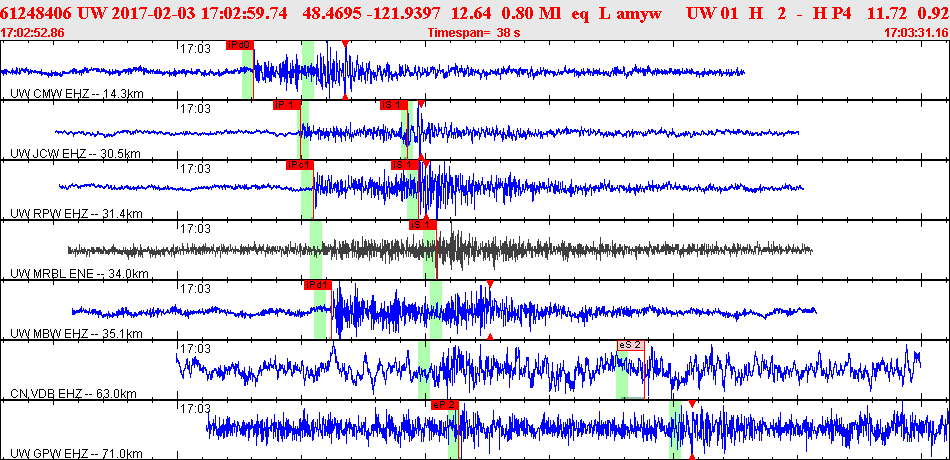Click the start time 17:02:52.86 label
Screen dimensions: 950x460
click(33, 33)
